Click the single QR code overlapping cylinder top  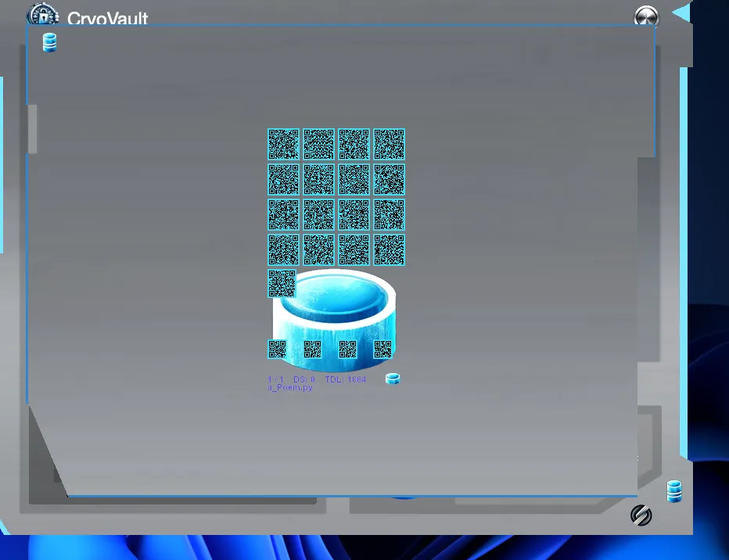pos(282,284)
